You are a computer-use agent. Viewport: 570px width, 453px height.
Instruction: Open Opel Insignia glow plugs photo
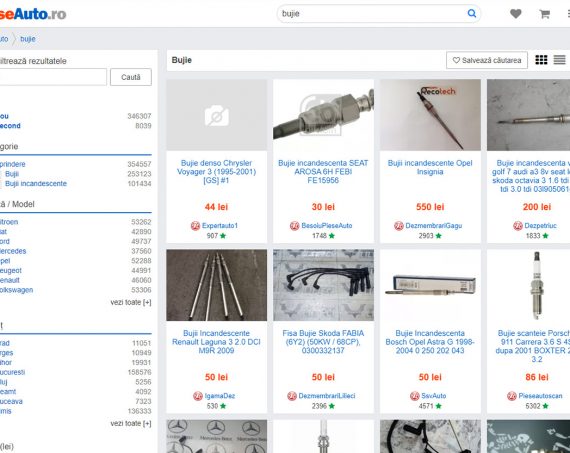[430, 115]
